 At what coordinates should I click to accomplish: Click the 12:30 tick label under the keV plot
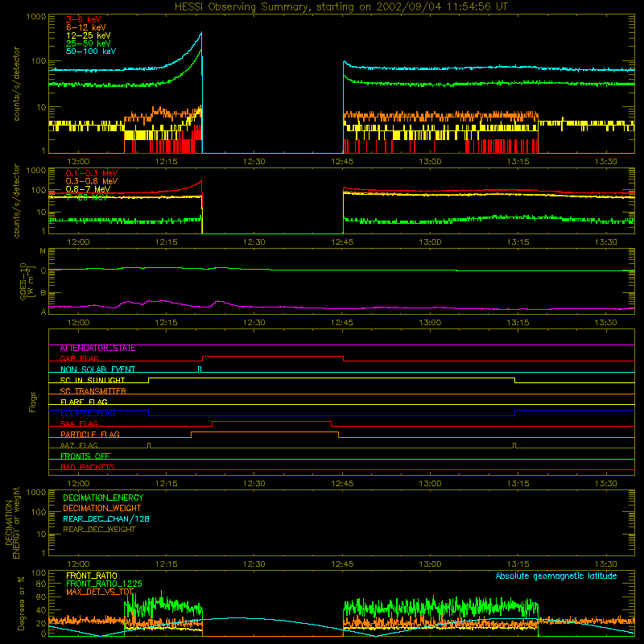(254, 162)
